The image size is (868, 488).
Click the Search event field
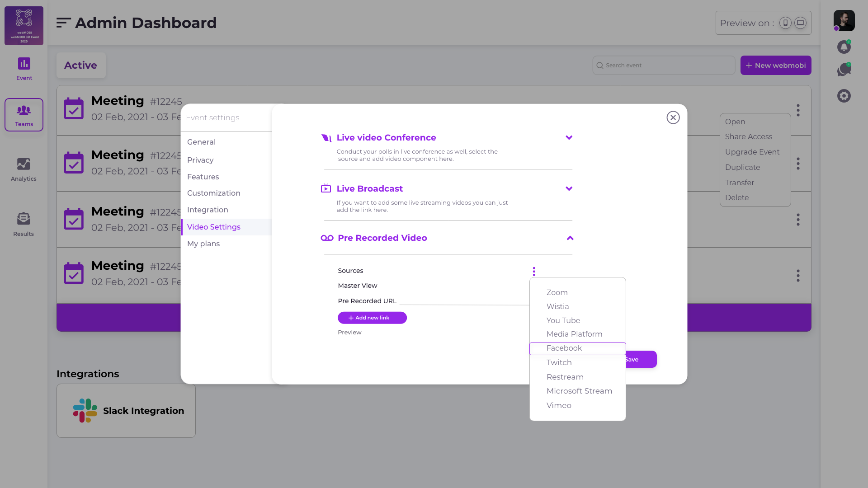pyautogui.click(x=664, y=66)
